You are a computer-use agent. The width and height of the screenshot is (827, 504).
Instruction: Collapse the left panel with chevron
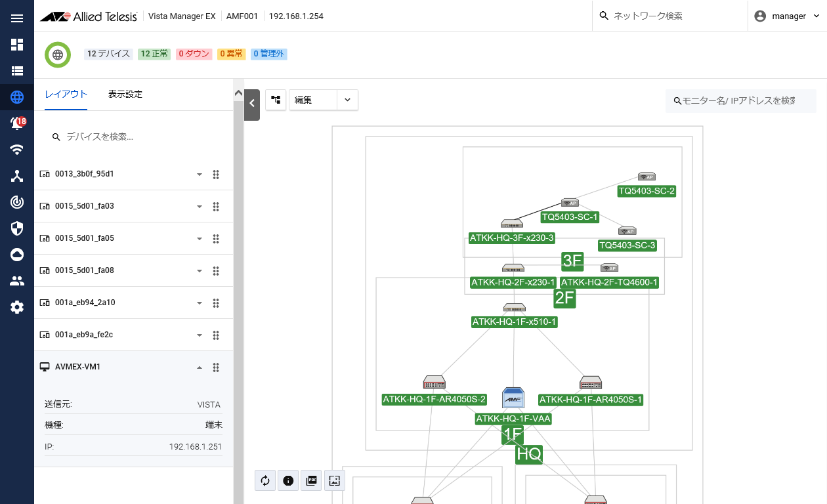click(x=252, y=103)
